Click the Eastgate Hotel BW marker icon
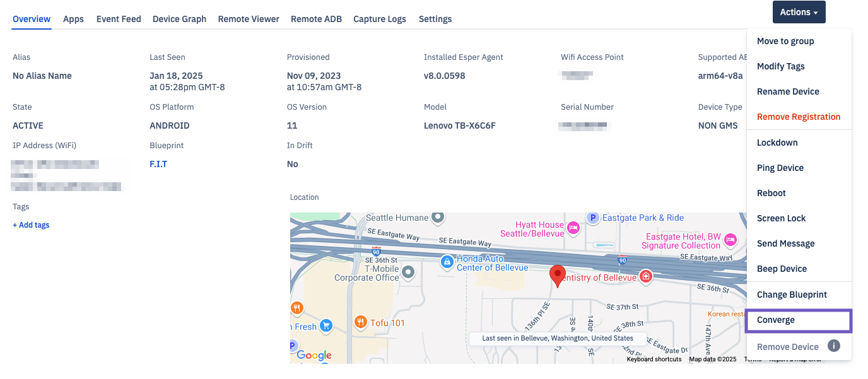868x379 pixels. click(730, 239)
